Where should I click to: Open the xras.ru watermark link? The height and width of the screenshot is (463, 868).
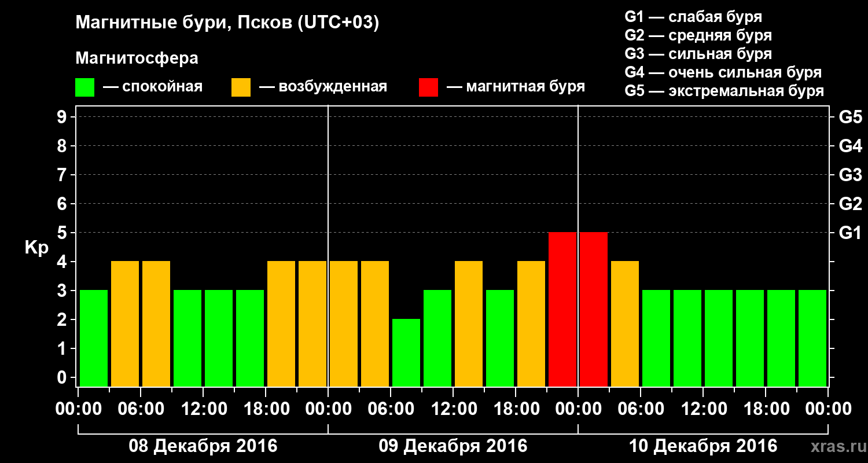tap(836, 447)
